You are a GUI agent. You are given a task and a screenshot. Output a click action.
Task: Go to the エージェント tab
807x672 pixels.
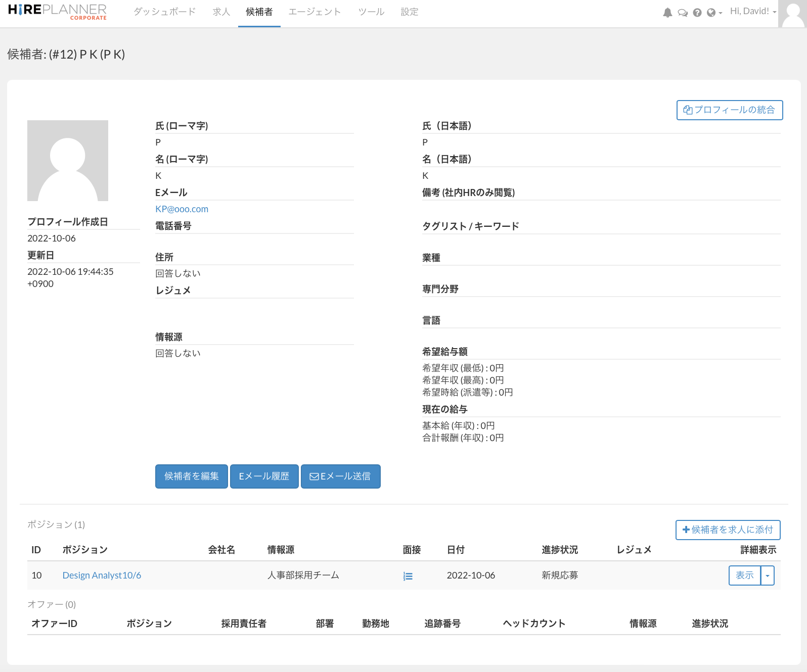coord(315,12)
